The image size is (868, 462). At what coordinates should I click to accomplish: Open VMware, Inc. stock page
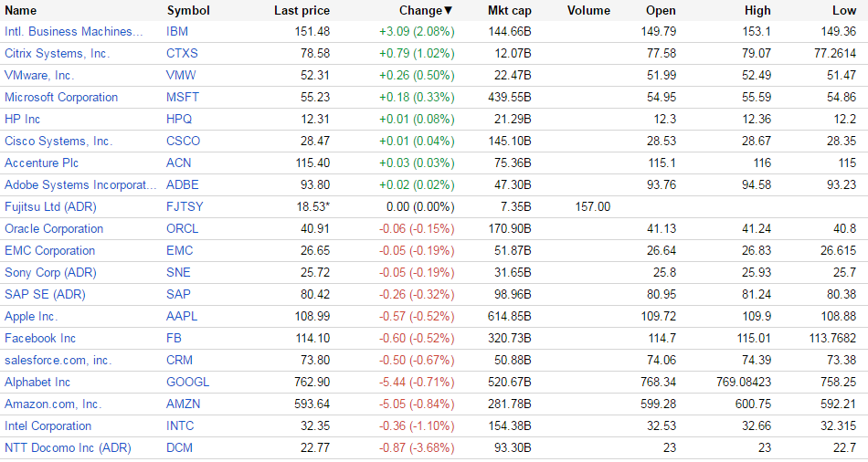click(x=39, y=76)
